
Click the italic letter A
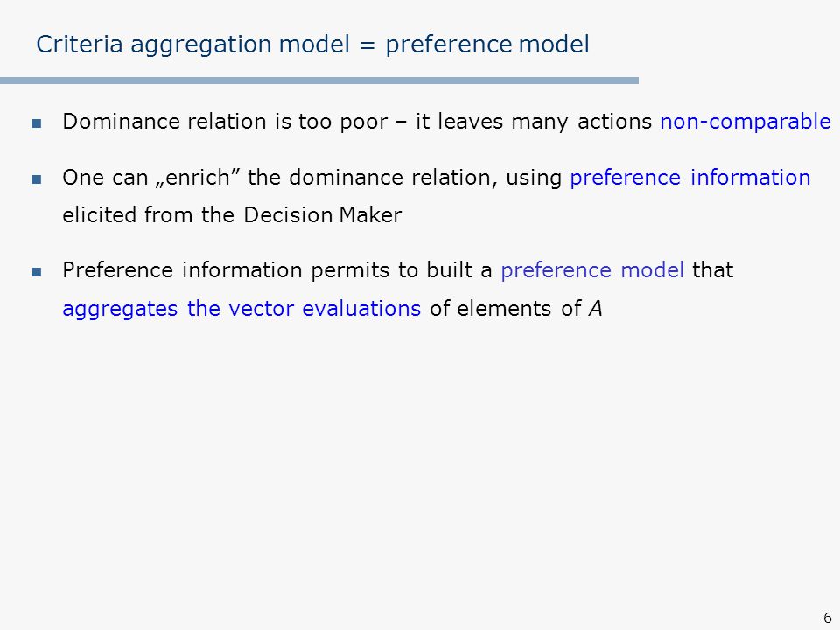coord(595,309)
